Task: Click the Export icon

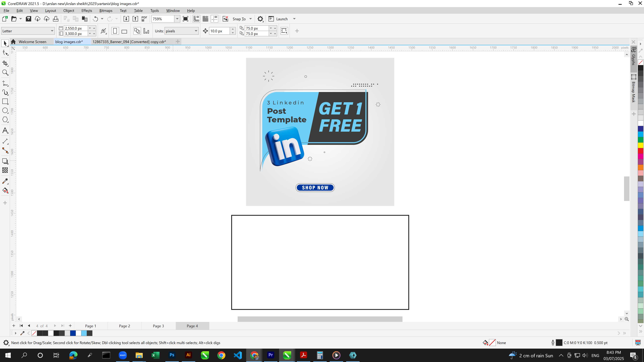Action: coord(135,19)
